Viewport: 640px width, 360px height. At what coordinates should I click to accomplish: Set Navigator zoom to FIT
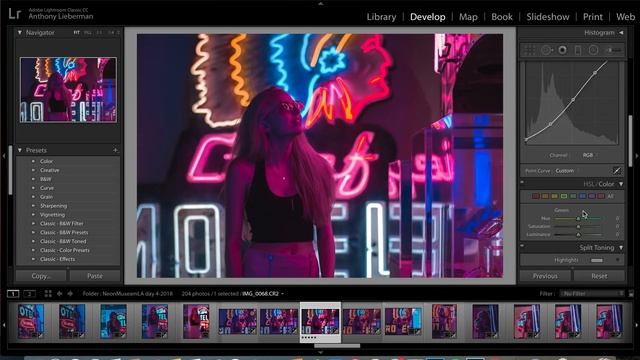[x=76, y=32]
